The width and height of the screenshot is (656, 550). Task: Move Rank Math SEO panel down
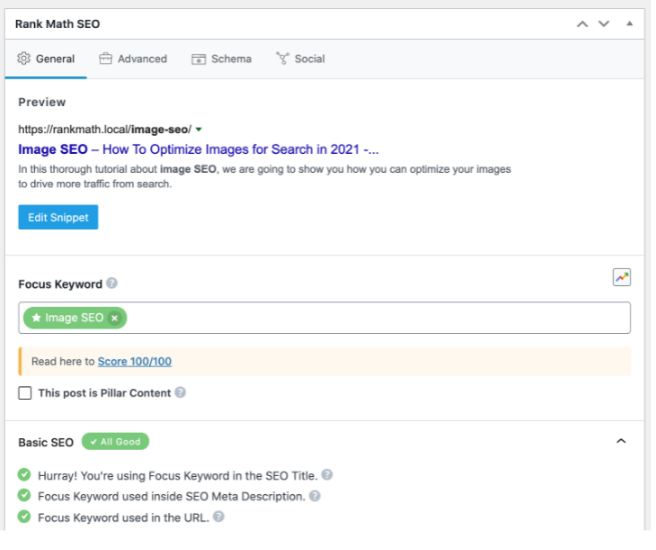coord(604,24)
